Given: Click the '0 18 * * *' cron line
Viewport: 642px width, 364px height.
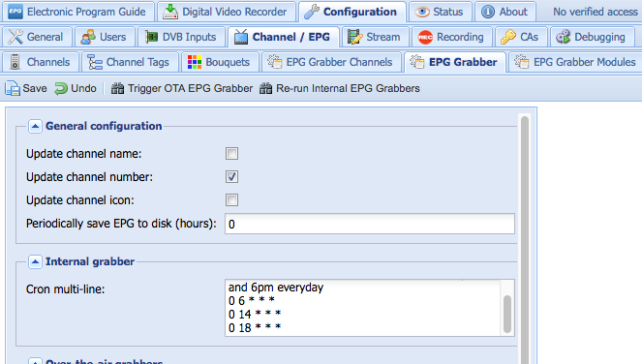Looking at the screenshot, I should pos(255,327).
